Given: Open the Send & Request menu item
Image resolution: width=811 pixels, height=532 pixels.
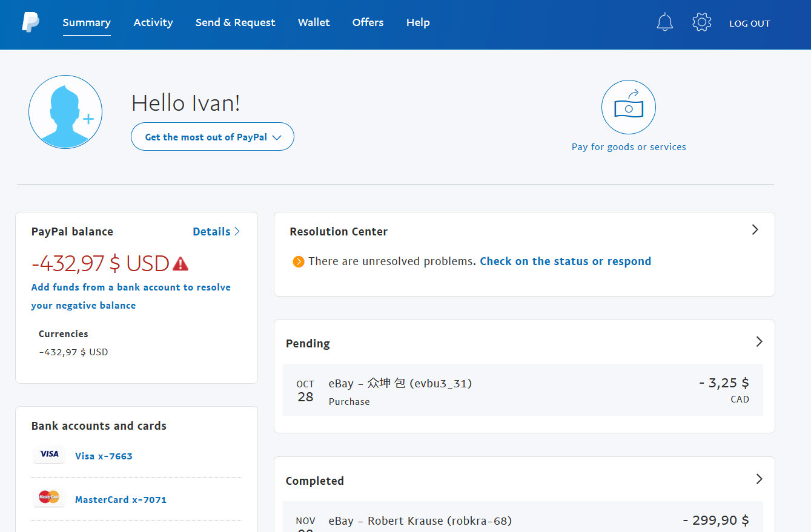Looking at the screenshot, I should tap(235, 22).
